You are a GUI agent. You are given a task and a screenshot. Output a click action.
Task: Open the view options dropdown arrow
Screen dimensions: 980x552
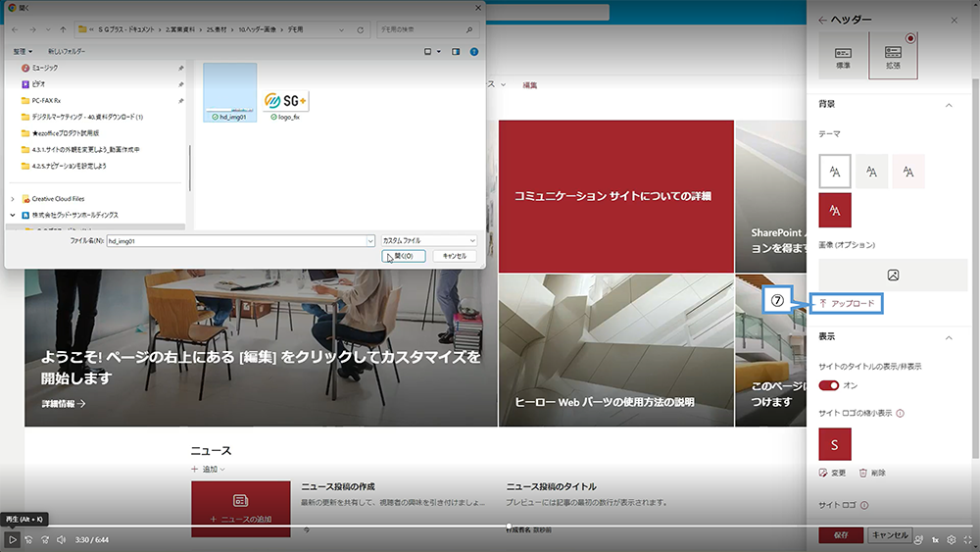click(439, 51)
